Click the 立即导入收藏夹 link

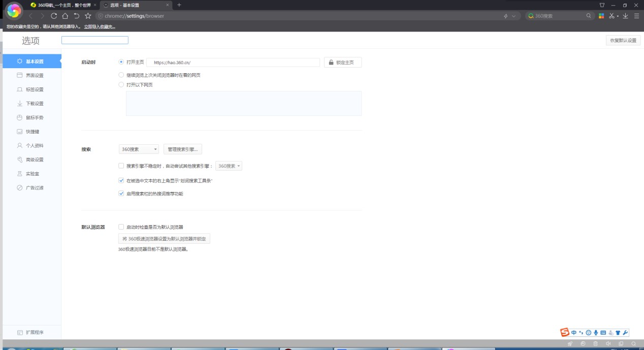click(100, 26)
